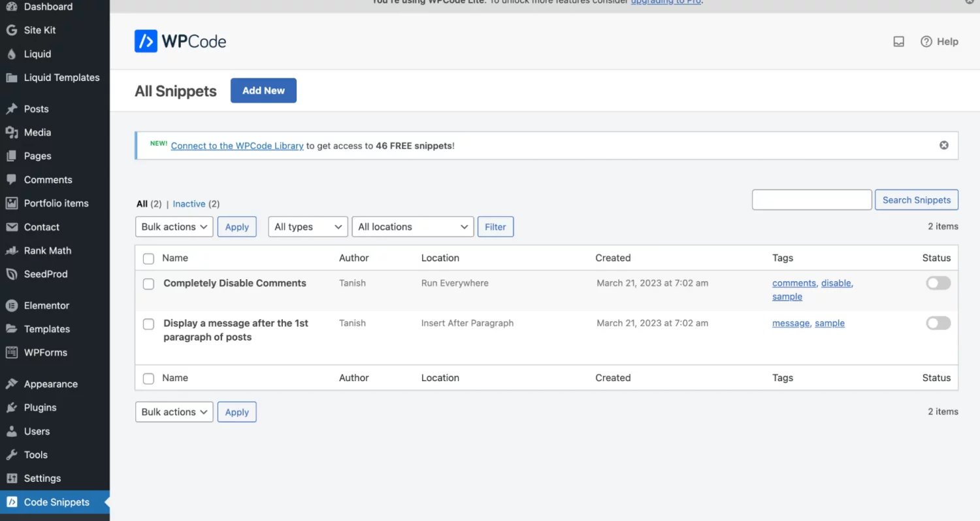
Task: Click the Run Everywhere location text
Action: click(x=455, y=283)
